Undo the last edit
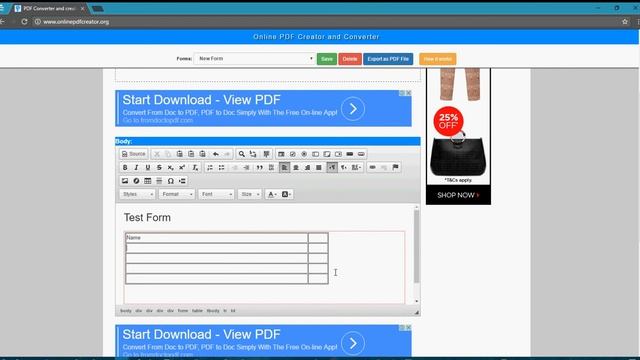This screenshot has width=640, height=360. coord(216,154)
